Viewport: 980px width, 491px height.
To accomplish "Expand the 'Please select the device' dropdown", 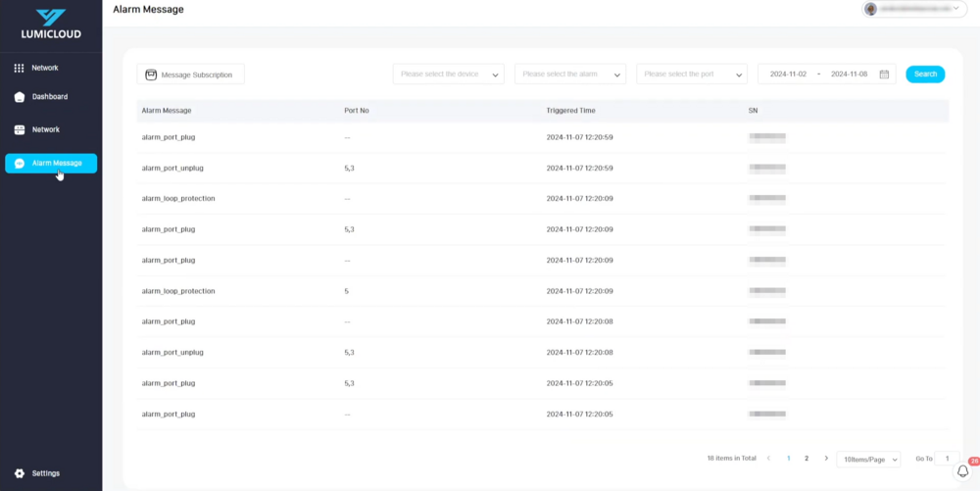I will [448, 74].
